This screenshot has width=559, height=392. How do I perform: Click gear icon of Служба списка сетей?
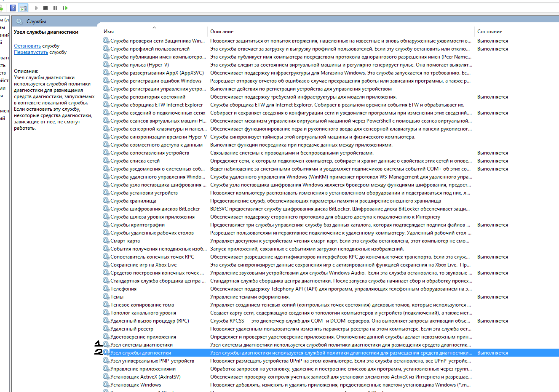(x=106, y=161)
